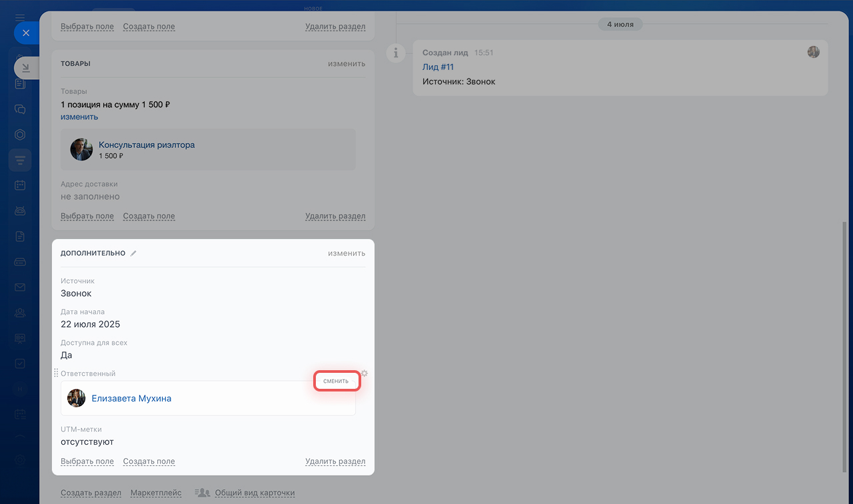This screenshot has height=504, width=853.
Task: Open the calendar-list sidebar icon
Action: coord(20,414)
